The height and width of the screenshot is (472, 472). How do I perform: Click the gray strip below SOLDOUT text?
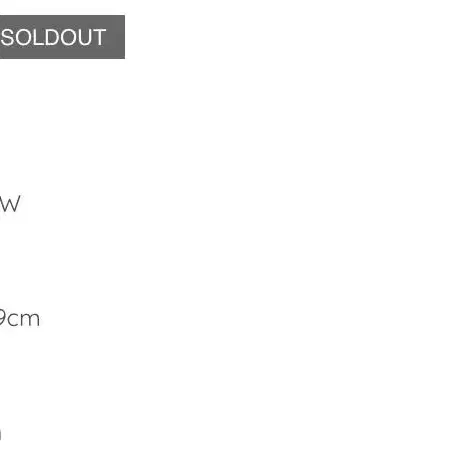tap(62, 53)
